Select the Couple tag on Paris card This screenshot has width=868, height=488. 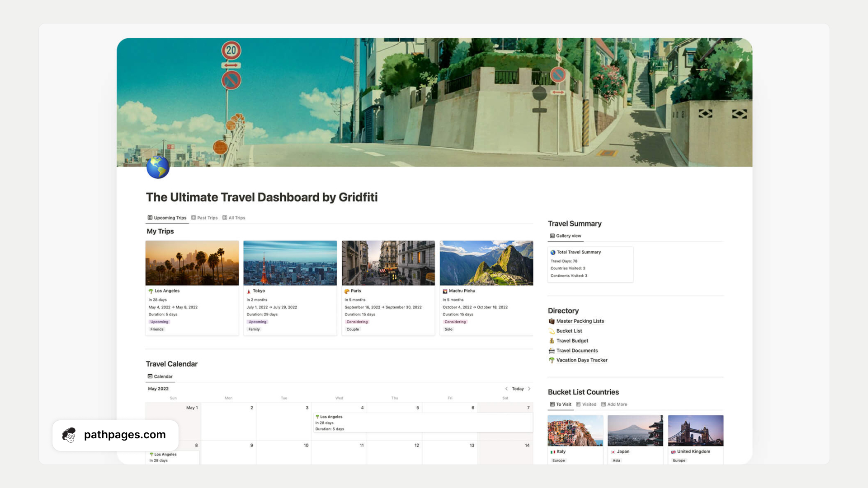click(x=353, y=329)
